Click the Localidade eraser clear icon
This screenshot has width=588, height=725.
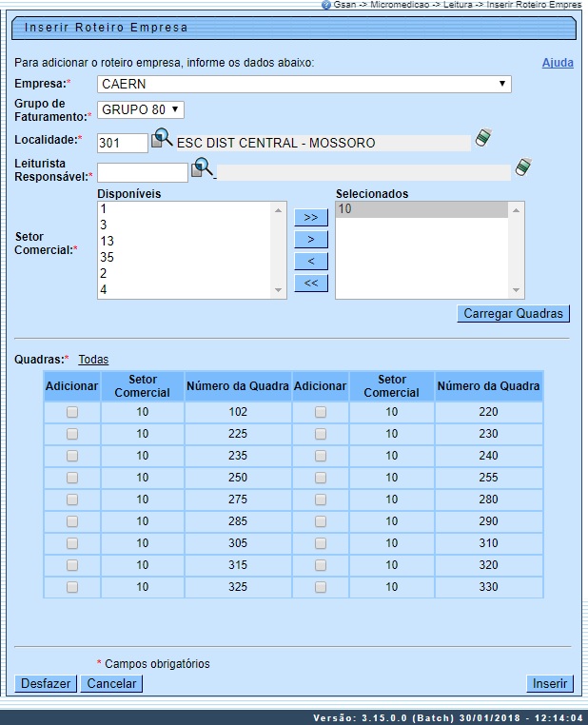483,139
